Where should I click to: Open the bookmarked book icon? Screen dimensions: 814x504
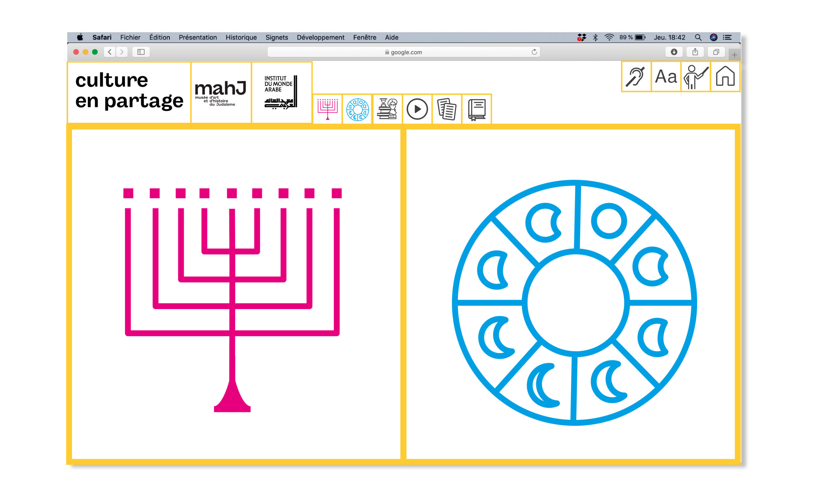[477, 109]
